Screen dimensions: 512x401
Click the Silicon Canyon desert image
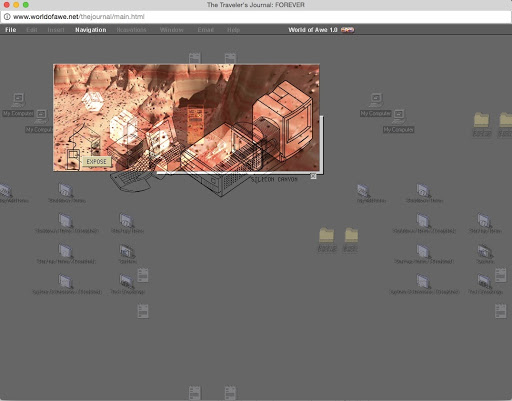pyautogui.click(x=186, y=118)
